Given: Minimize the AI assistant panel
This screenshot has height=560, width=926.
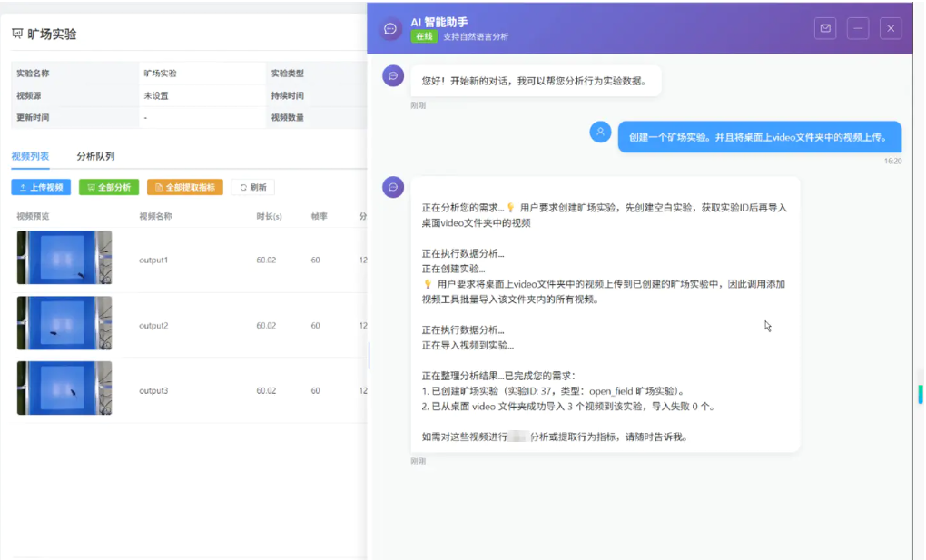Looking at the screenshot, I should click(858, 28).
